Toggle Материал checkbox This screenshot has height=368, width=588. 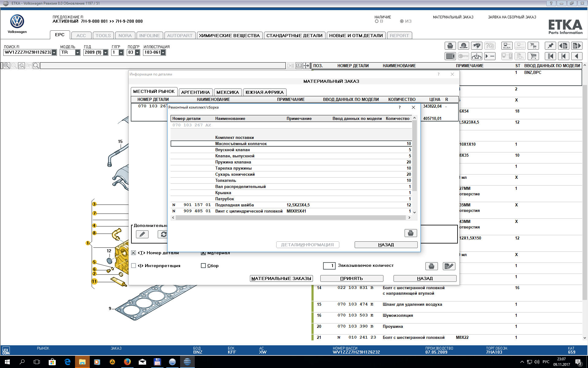coord(203,253)
